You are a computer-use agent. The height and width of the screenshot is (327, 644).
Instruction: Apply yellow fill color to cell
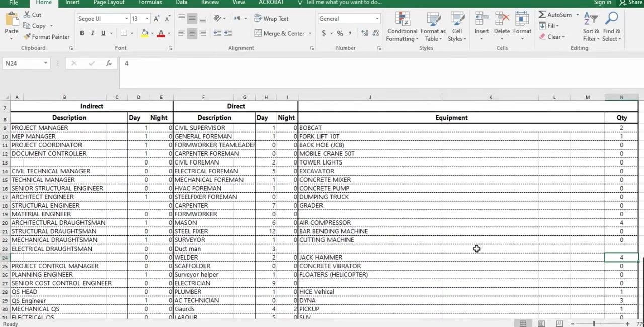[145, 33]
